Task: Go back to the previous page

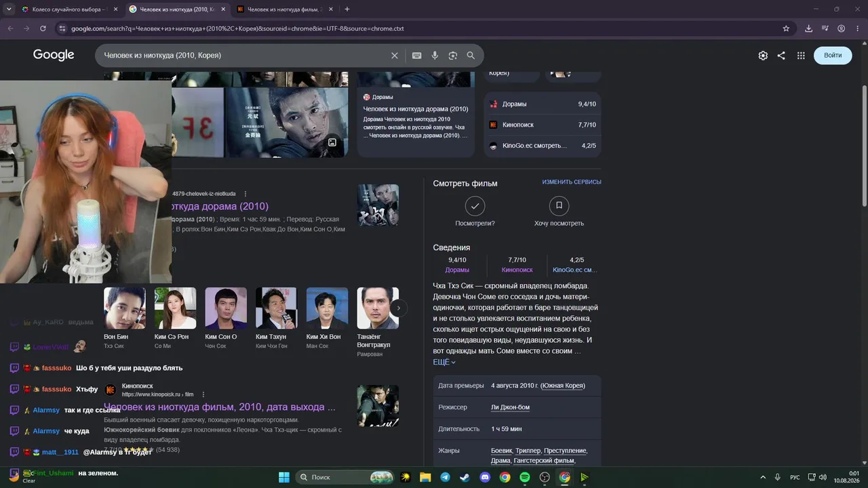Action: tap(10, 28)
